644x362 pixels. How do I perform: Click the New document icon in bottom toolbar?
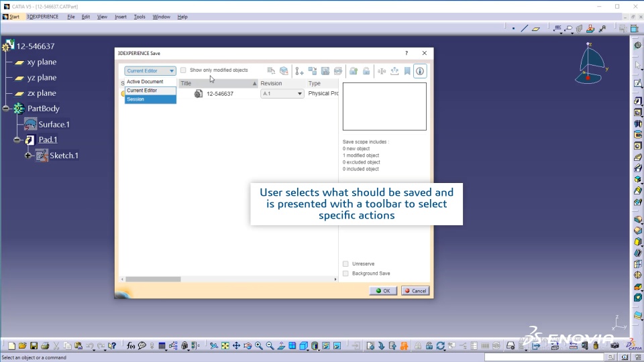point(11,346)
